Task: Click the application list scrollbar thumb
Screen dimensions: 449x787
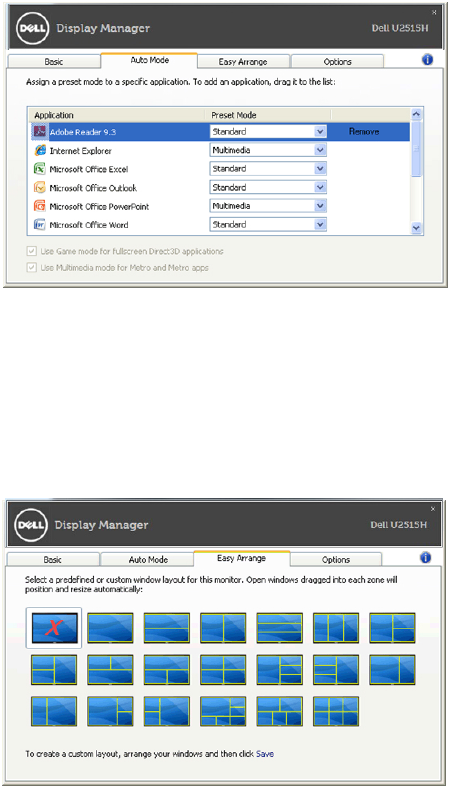Action: point(416,149)
